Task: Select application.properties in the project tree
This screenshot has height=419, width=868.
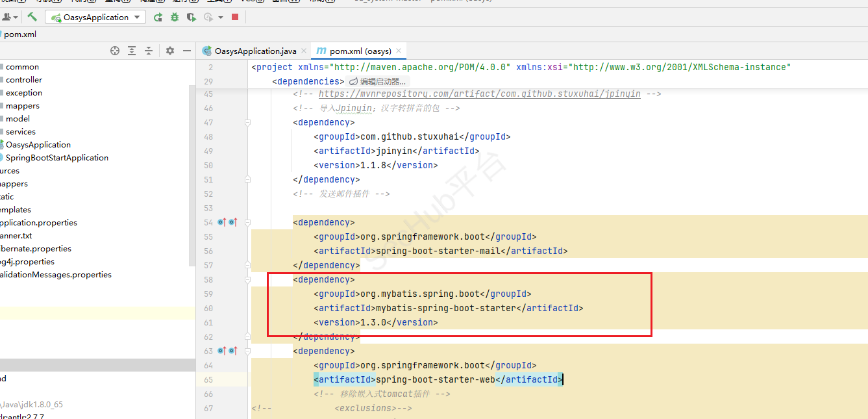Action: tap(39, 223)
